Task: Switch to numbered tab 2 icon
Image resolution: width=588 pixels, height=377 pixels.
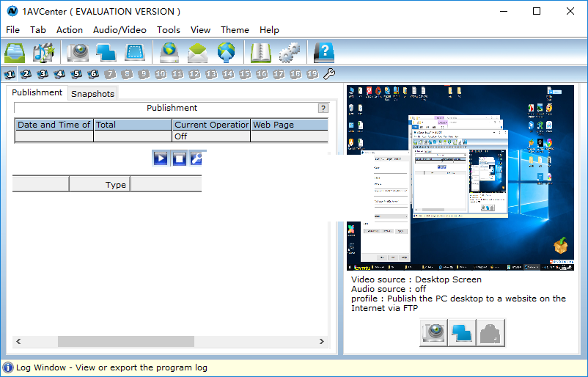Action: 26,74
